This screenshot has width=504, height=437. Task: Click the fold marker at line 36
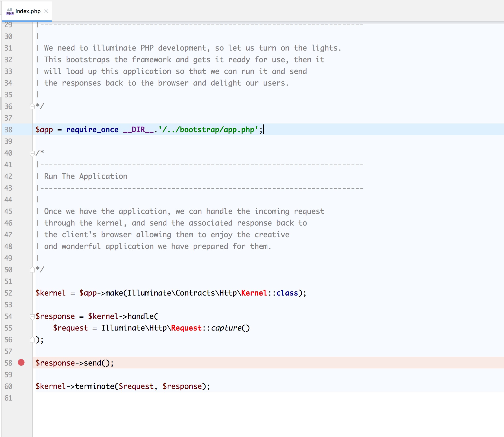tap(32, 106)
